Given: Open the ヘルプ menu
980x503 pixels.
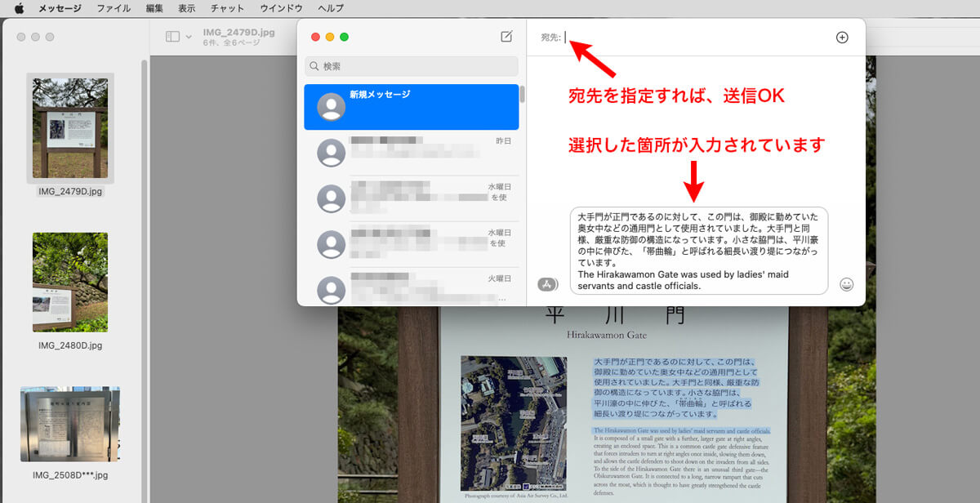Looking at the screenshot, I should 331,8.
